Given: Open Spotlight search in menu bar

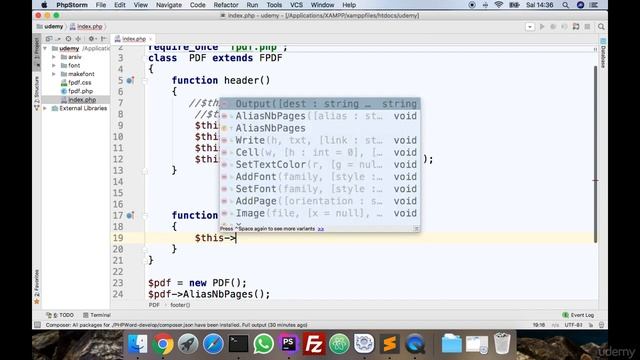Looking at the screenshot, I should tap(565, 5).
